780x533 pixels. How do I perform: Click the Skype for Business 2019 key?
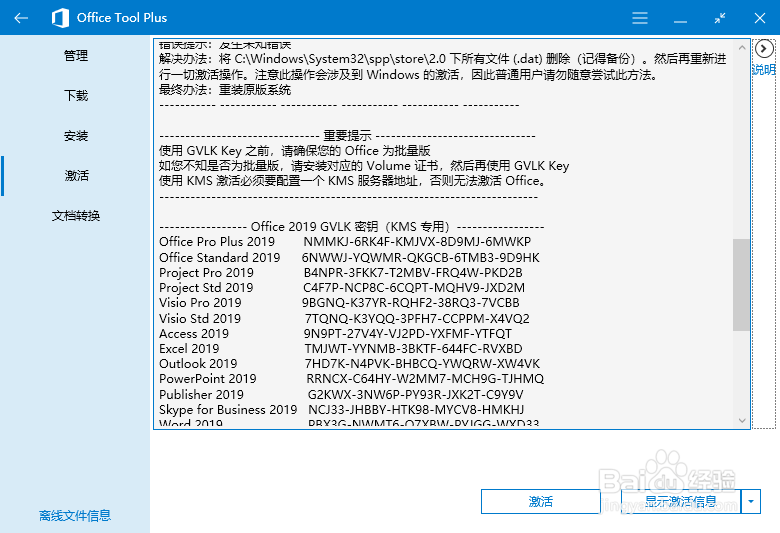click(x=416, y=410)
